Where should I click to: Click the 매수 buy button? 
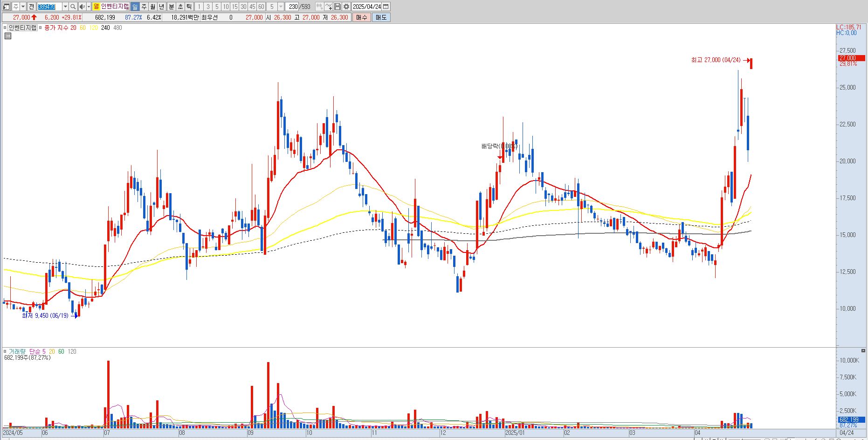tap(362, 17)
